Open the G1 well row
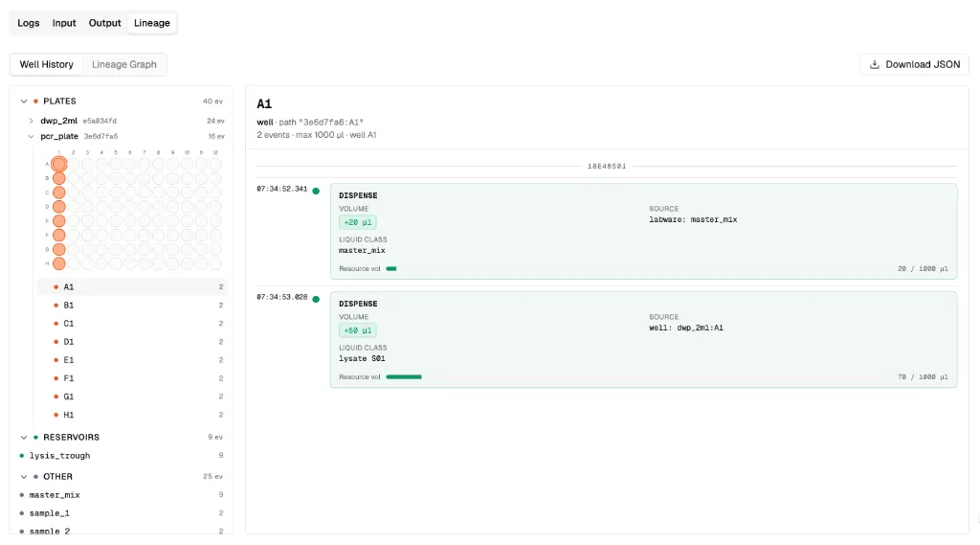 click(132, 397)
